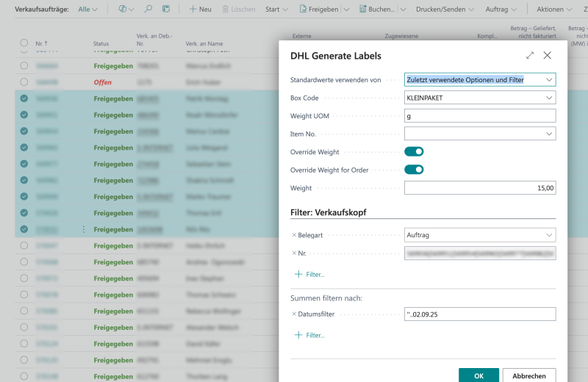Click the Status column header
588x382 pixels.
(x=101, y=43)
